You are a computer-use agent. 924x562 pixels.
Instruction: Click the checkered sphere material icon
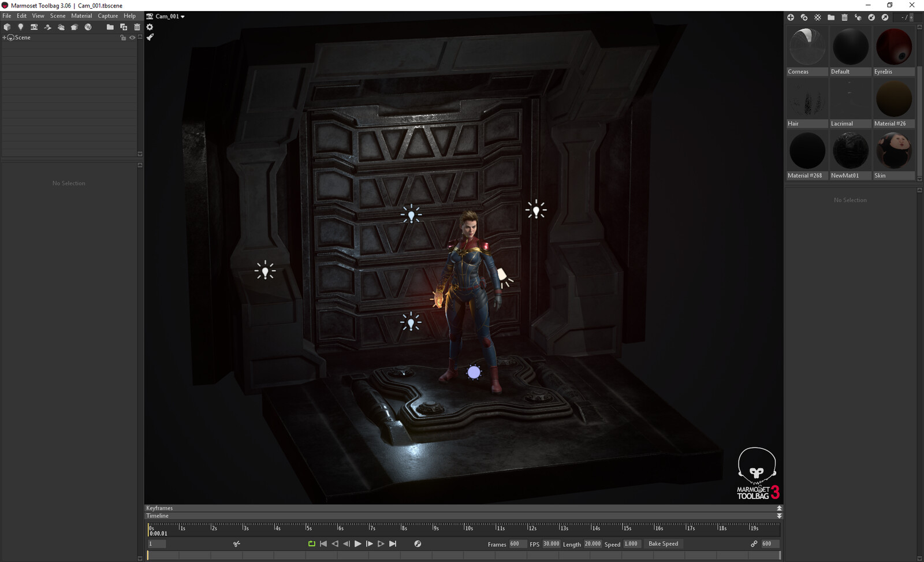coord(818,17)
